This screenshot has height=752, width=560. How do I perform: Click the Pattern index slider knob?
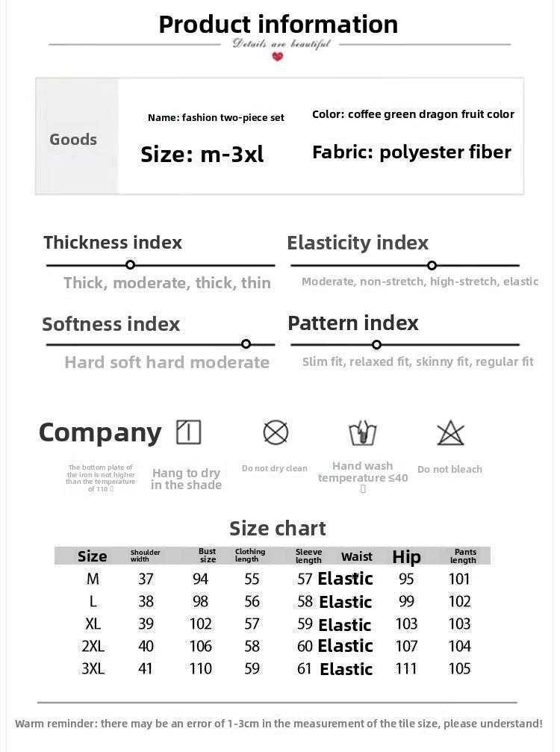[376, 344]
